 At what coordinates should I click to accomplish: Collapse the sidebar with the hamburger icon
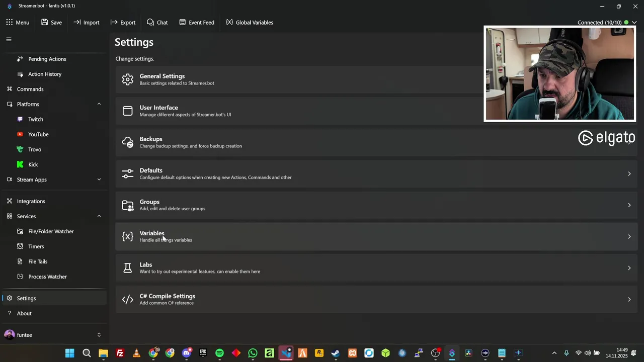point(9,39)
